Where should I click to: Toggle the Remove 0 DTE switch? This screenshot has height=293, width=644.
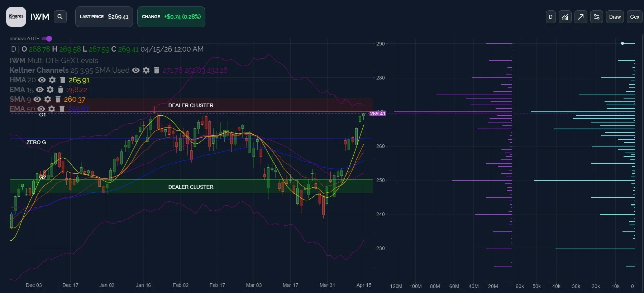pyautogui.click(x=47, y=39)
